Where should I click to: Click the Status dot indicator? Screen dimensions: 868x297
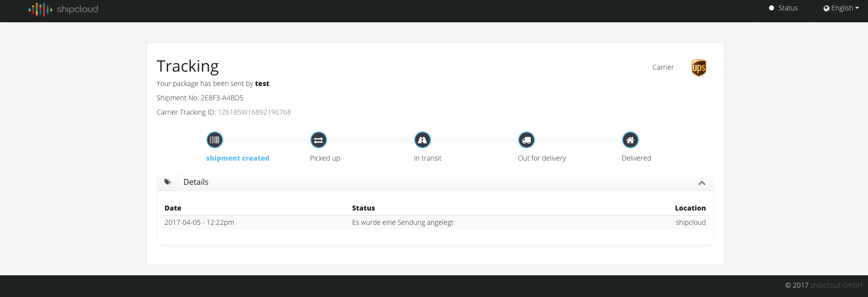click(772, 8)
